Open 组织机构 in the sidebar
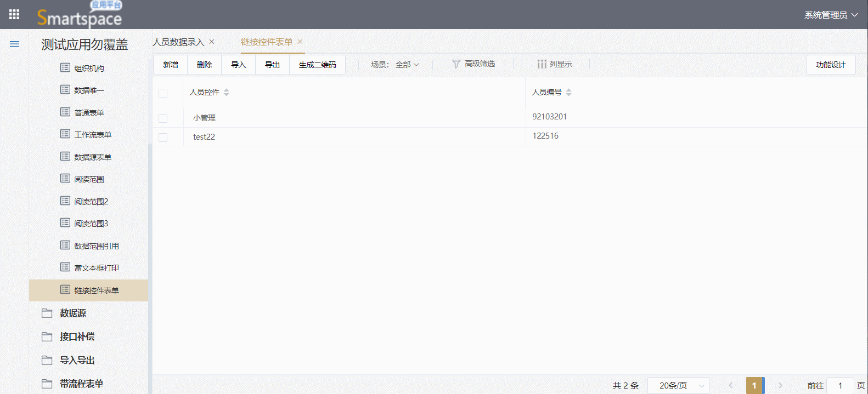This screenshot has height=394, width=868. [x=89, y=68]
